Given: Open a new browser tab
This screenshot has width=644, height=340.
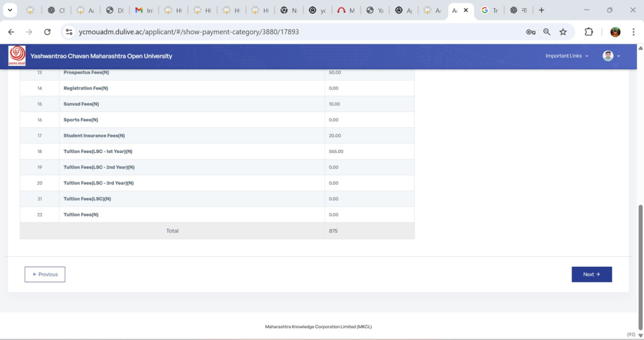Looking at the screenshot, I should 541,10.
